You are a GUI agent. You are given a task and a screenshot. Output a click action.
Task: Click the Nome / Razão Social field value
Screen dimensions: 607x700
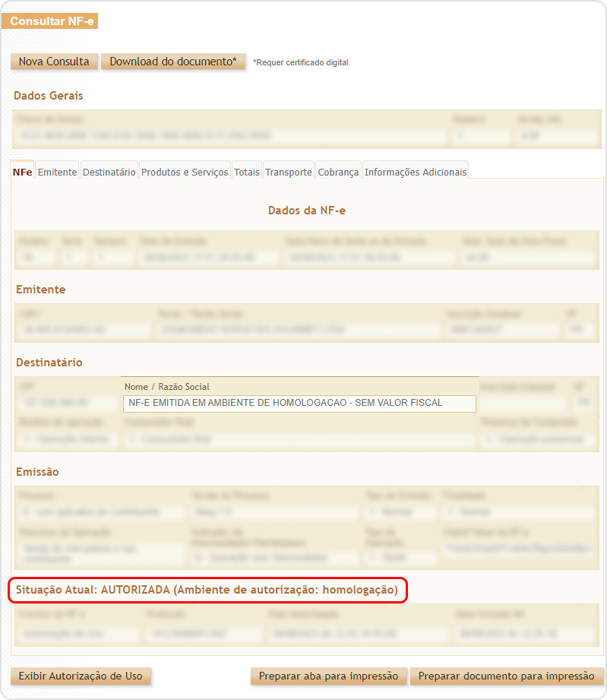[299, 403]
